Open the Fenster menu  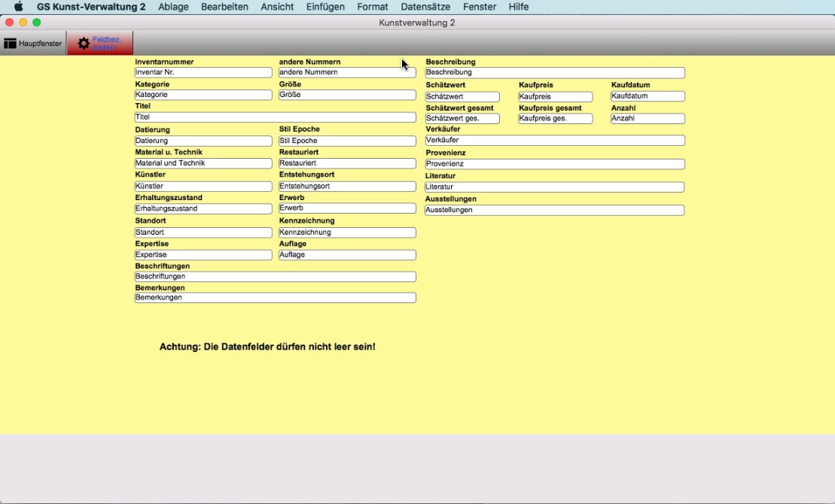(x=480, y=7)
